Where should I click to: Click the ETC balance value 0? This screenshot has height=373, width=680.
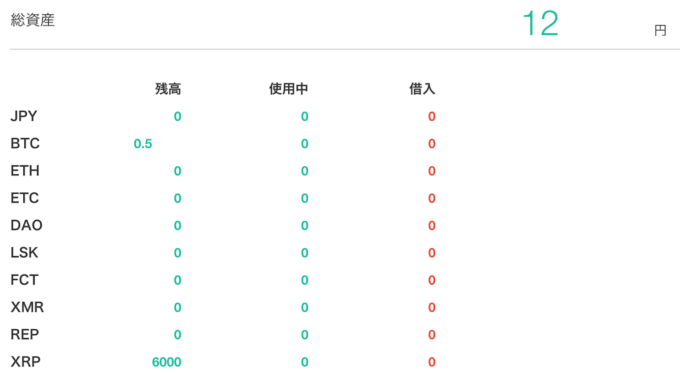click(177, 198)
